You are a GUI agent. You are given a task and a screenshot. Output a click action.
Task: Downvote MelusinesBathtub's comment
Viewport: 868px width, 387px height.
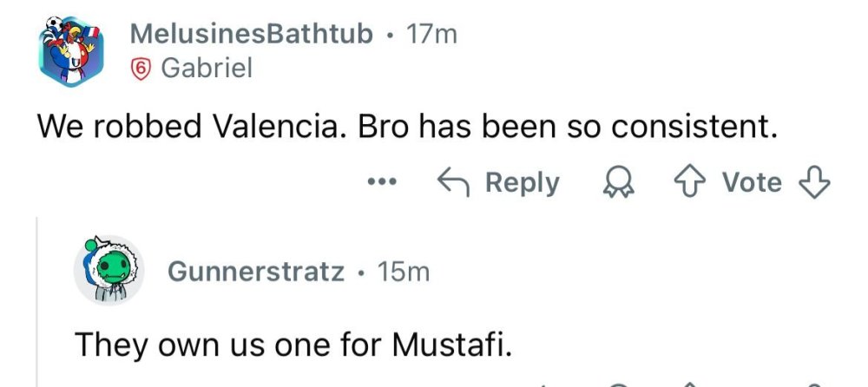pos(815,182)
